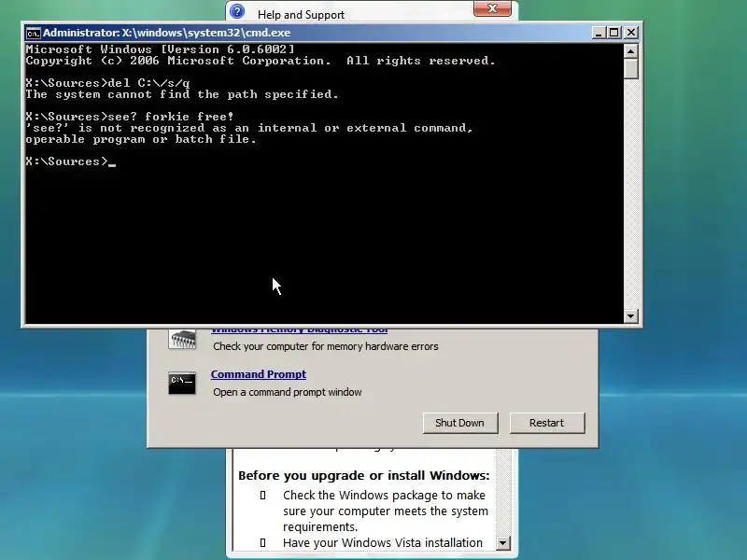The image size is (747, 560).
Task: Click the Help and Support scroll-down arrow
Action: tap(502, 543)
